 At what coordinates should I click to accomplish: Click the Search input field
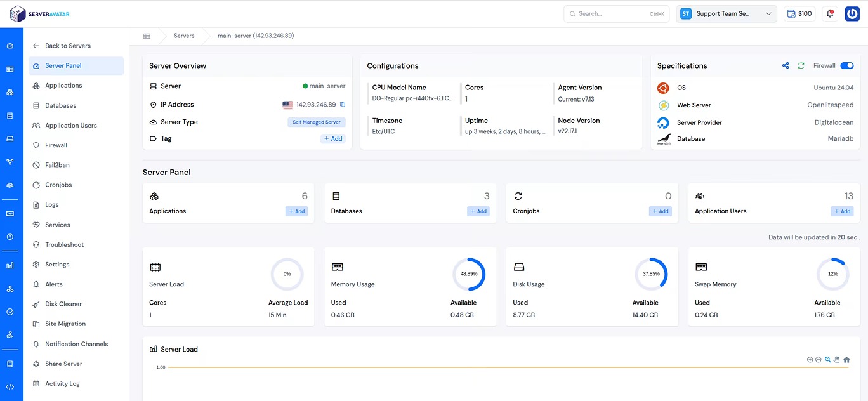click(x=616, y=13)
